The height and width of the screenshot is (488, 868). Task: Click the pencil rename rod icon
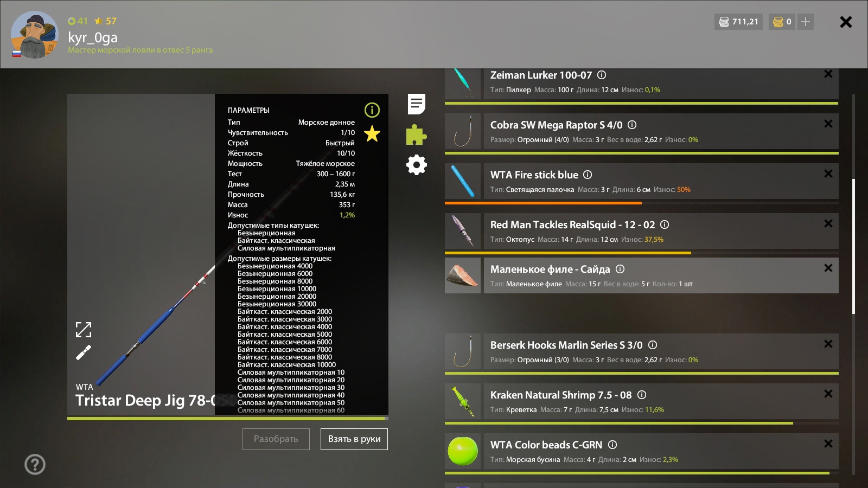(83, 353)
